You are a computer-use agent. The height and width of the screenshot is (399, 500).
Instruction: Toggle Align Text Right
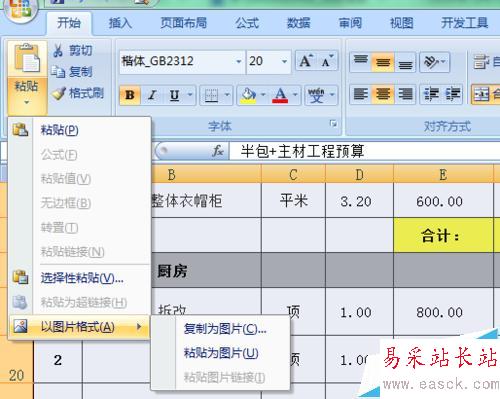pos(405,94)
